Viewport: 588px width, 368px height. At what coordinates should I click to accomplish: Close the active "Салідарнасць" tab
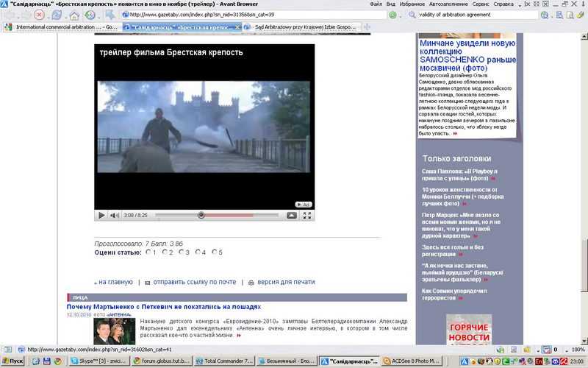[237, 27]
